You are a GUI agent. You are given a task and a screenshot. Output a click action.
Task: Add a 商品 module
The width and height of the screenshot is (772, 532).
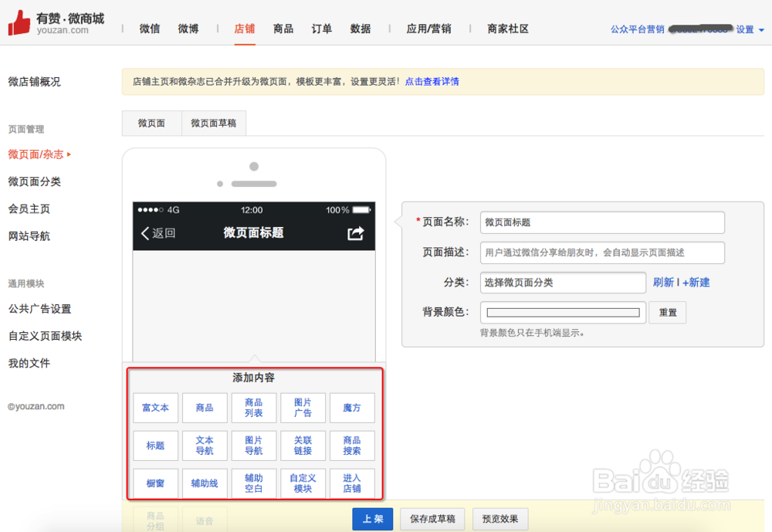[205, 408]
